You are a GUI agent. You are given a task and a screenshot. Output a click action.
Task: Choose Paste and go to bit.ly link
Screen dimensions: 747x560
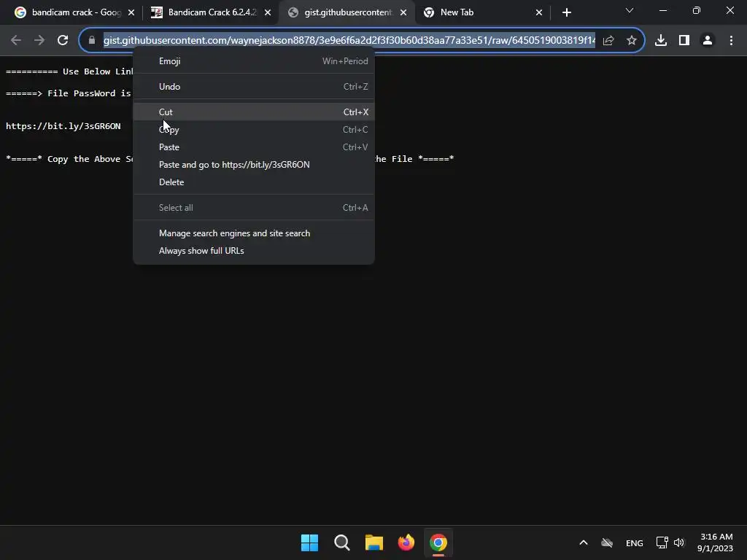coord(254,165)
